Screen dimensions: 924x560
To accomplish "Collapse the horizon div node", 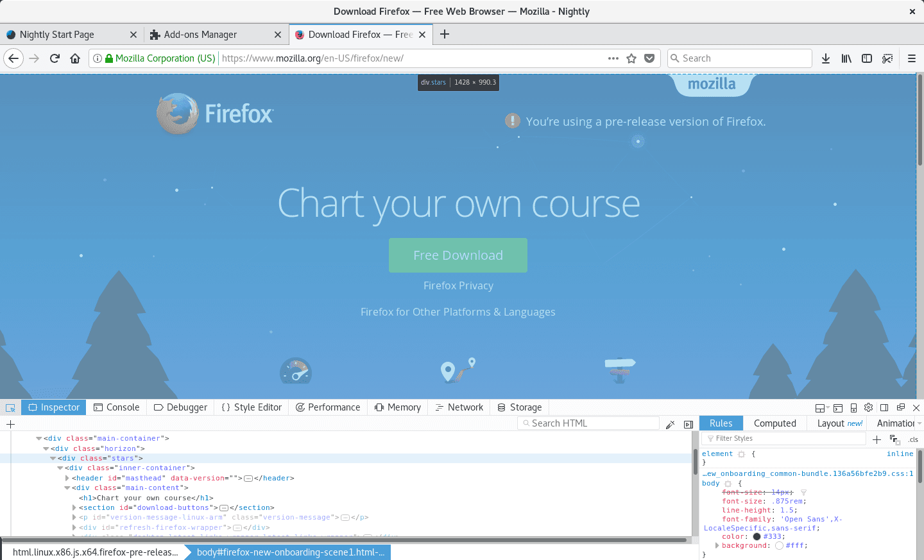I will (46, 449).
